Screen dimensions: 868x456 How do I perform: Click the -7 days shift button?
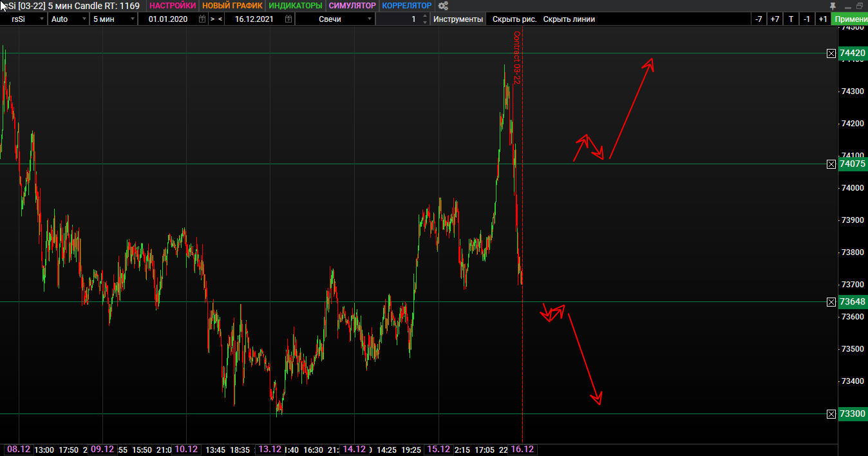759,19
